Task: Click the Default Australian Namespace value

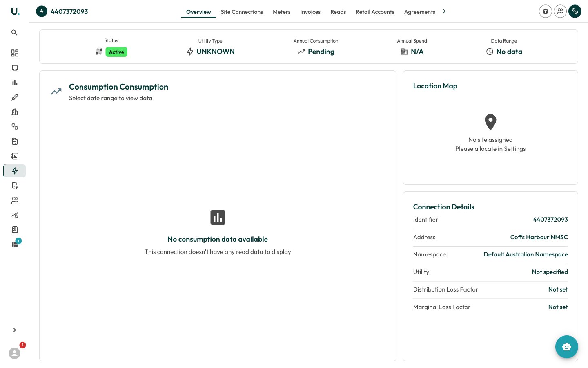Action: tap(526, 254)
